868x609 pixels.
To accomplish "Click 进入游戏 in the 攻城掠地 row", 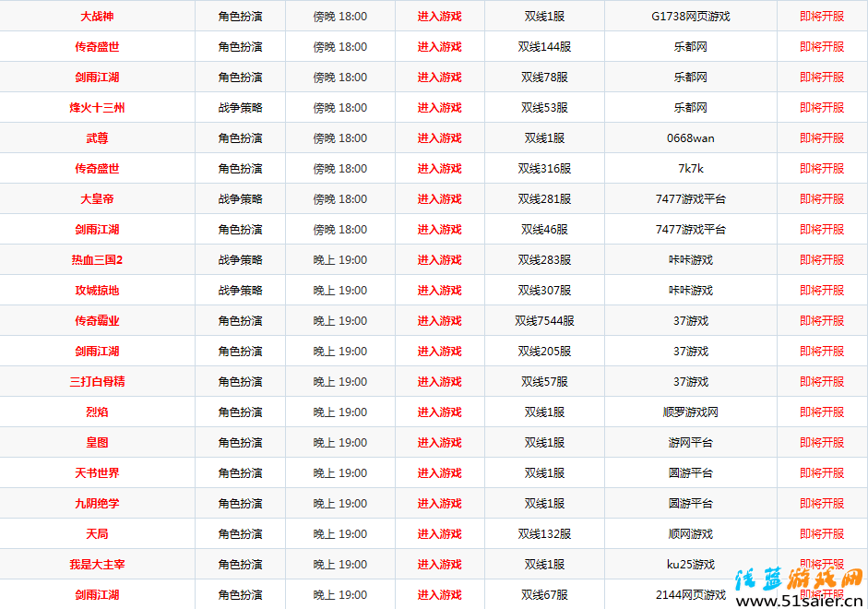I will 440,291.
